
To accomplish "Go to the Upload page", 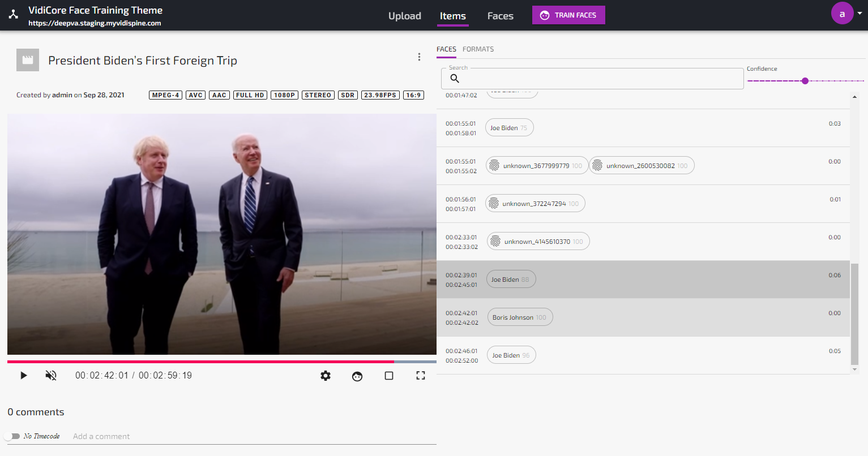I will click(x=404, y=16).
